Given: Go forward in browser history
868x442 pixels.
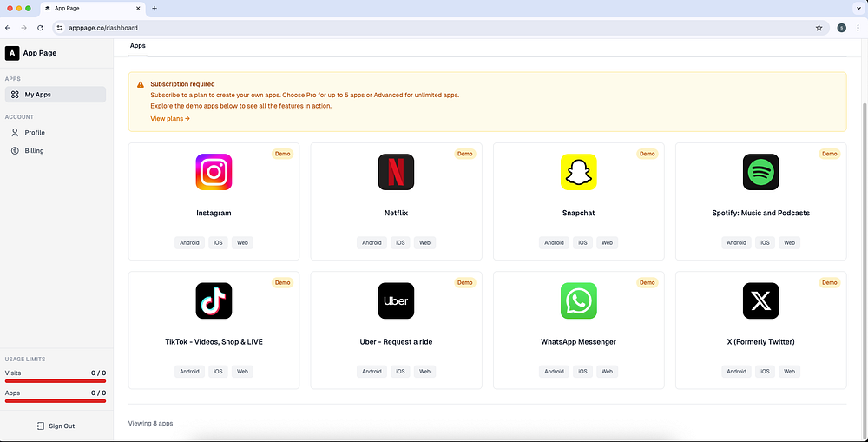Looking at the screenshot, I should click(x=23, y=28).
